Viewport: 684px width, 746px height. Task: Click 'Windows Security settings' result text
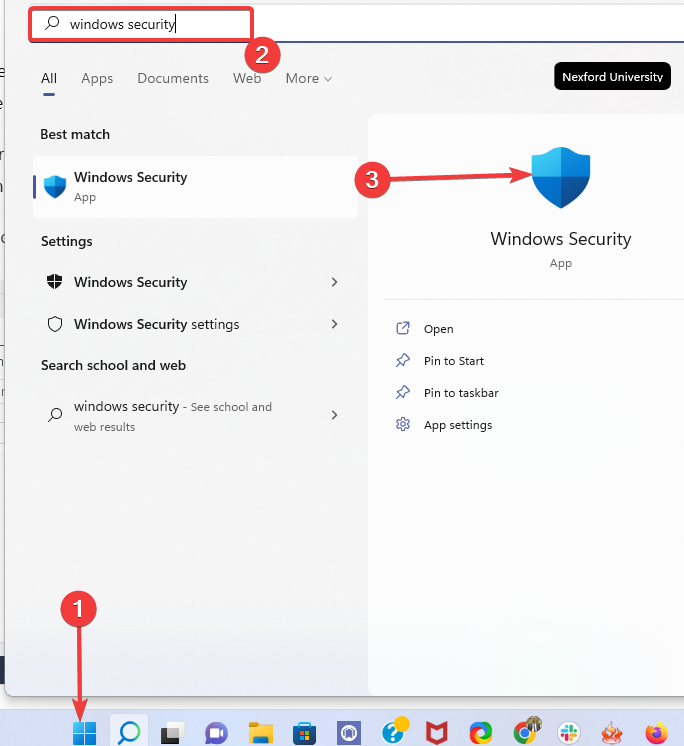[156, 324]
